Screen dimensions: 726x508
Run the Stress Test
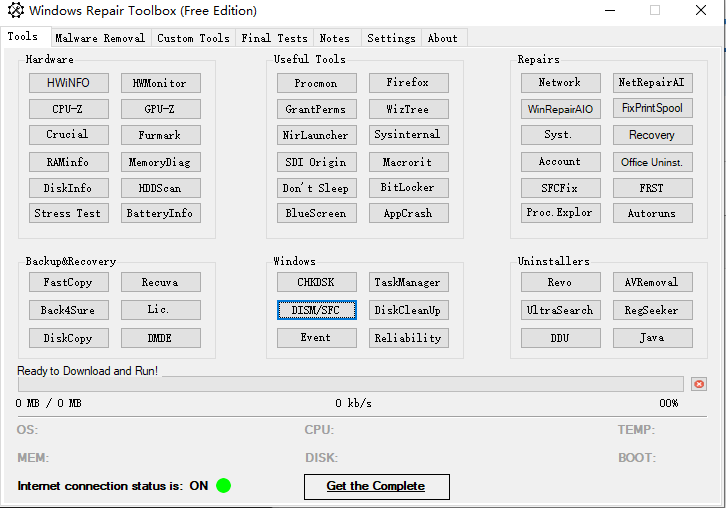point(69,213)
